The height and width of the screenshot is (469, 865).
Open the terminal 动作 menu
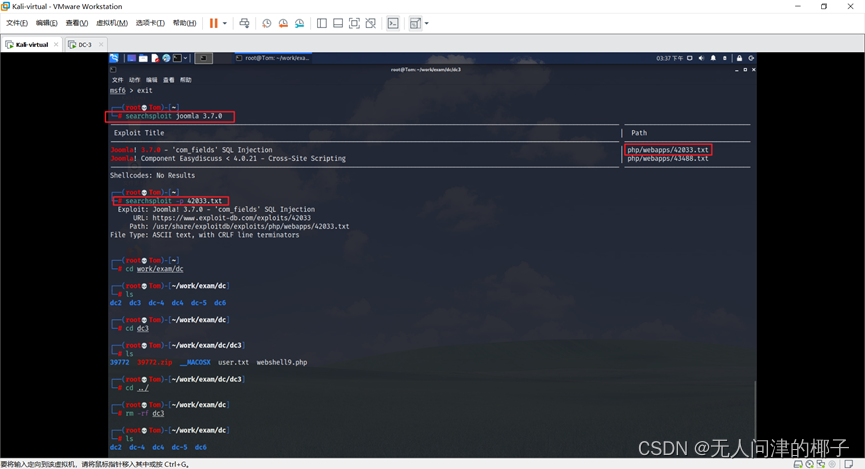(135, 80)
